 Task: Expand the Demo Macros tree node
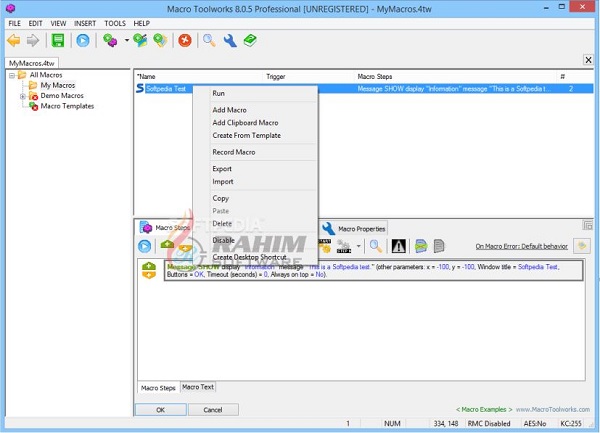[x=23, y=96]
